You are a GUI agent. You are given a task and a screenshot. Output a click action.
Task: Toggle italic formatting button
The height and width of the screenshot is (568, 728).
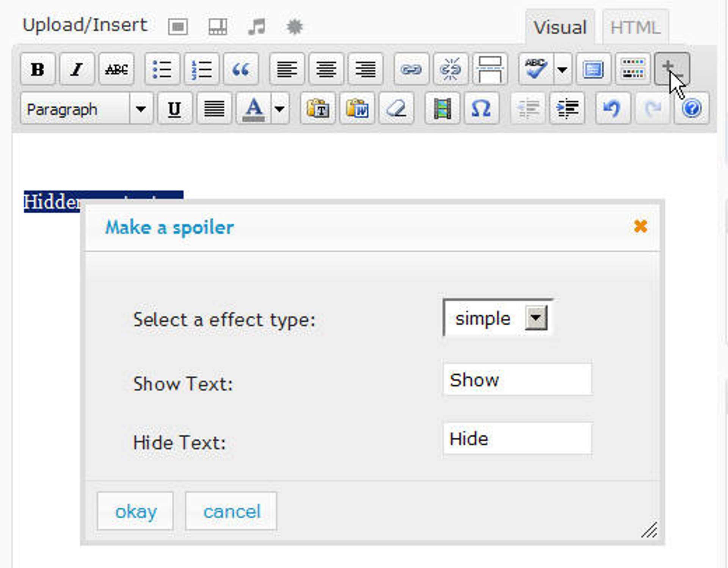[77, 69]
